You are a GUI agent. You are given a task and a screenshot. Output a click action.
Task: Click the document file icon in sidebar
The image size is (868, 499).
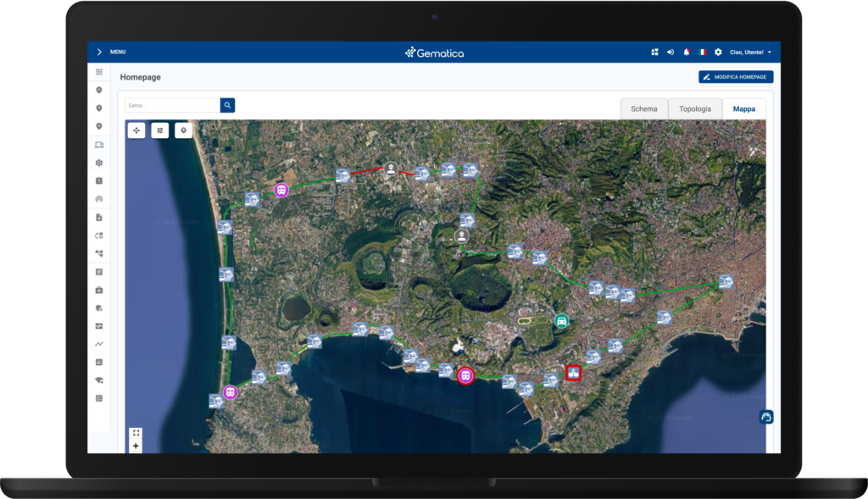[x=99, y=218]
